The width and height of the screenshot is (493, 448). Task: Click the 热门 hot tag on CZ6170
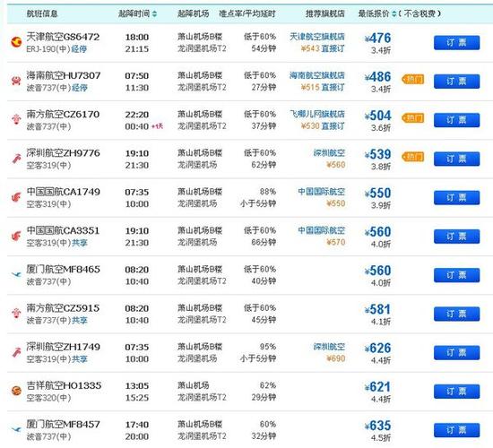[x=413, y=118]
